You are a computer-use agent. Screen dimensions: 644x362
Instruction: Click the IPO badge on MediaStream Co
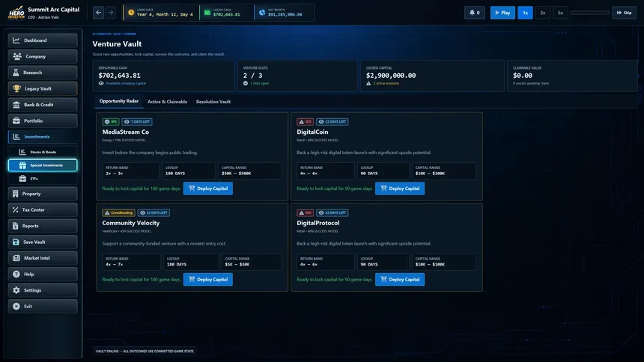pyautogui.click(x=111, y=121)
